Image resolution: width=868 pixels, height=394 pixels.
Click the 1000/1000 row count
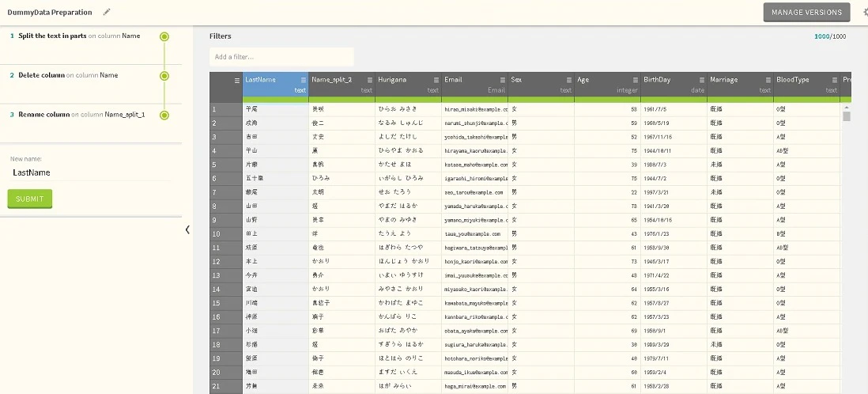coord(830,36)
